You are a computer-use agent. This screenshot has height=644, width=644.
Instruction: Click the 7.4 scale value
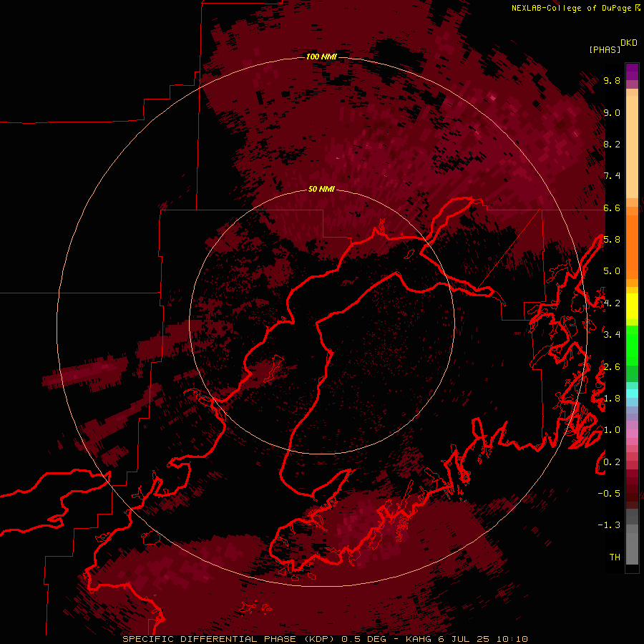[612, 176]
